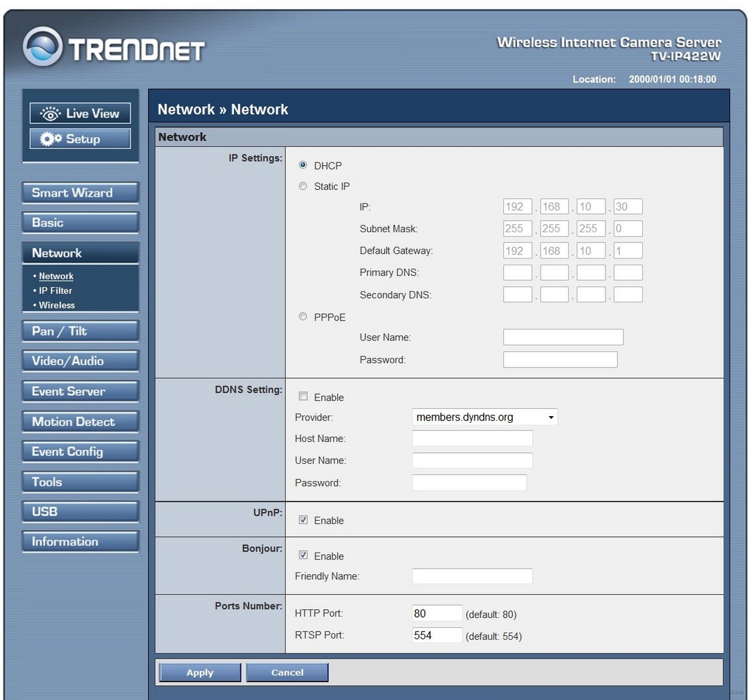Open the Smart Wizard menu
The image size is (748, 700).
click(x=80, y=193)
